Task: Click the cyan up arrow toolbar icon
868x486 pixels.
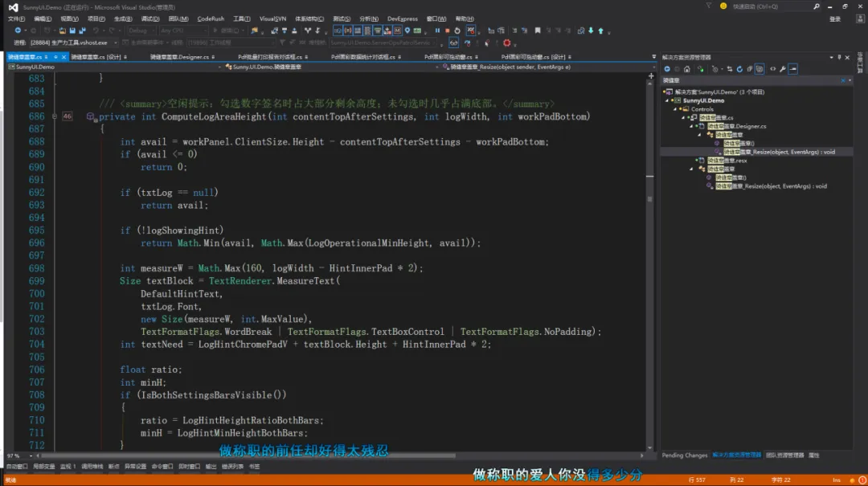Action: pos(600,31)
